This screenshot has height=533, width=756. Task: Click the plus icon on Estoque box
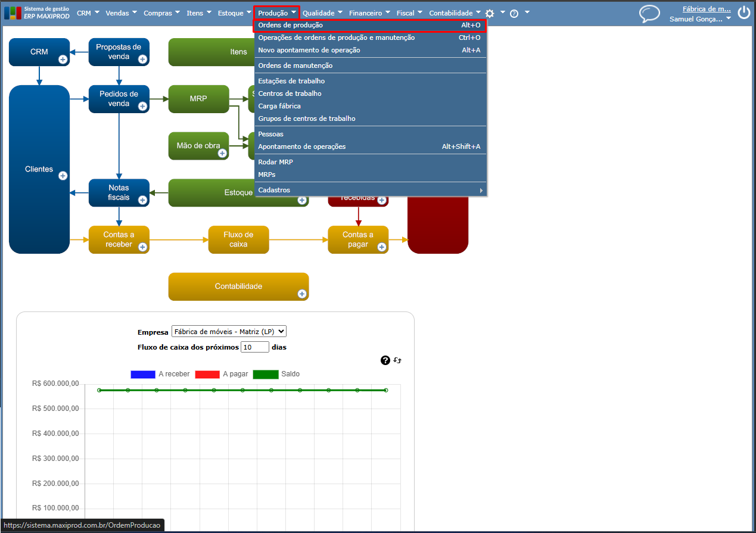coord(302,201)
